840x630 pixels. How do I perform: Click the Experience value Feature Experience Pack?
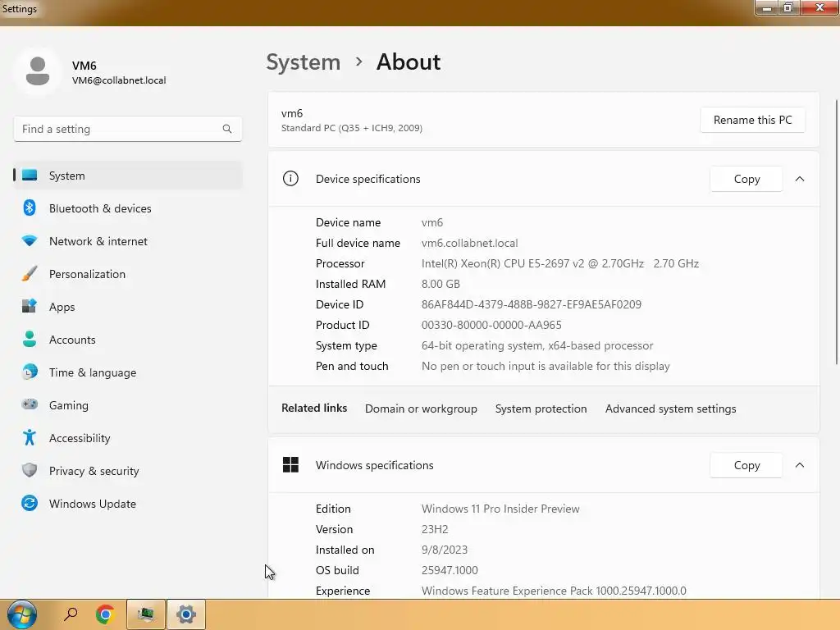554,591
